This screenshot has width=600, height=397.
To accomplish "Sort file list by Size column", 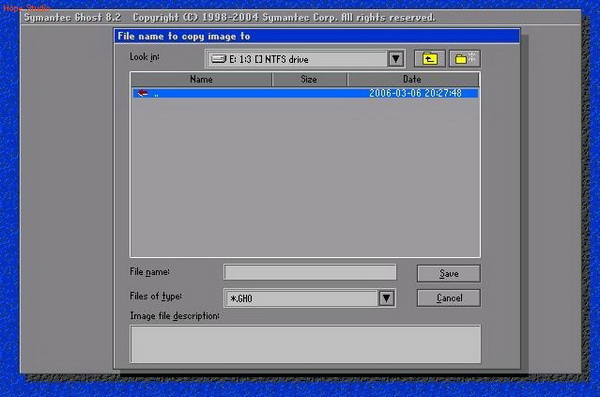I will 309,79.
